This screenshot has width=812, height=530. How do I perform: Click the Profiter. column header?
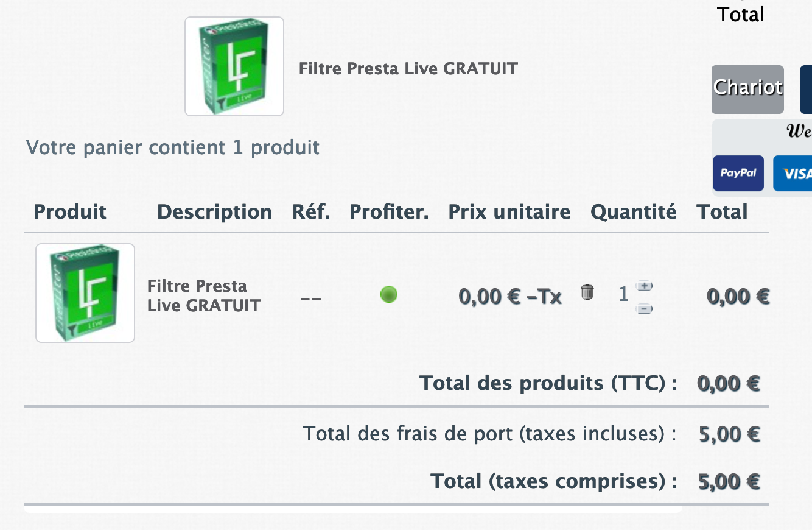point(389,212)
